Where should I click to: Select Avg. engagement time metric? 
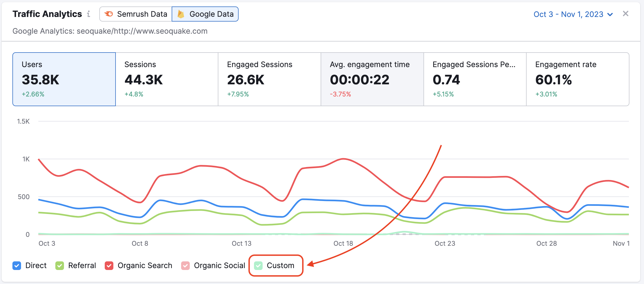372,79
